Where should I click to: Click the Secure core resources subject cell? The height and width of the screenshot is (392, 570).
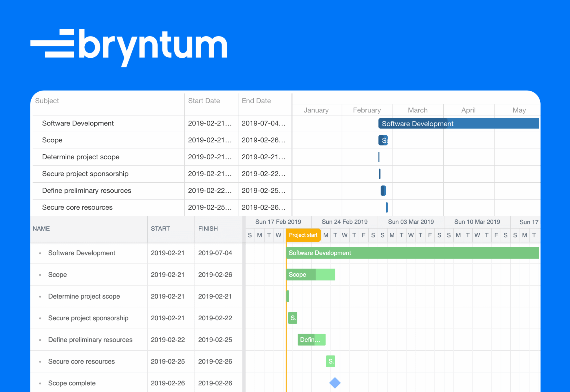[77, 207]
